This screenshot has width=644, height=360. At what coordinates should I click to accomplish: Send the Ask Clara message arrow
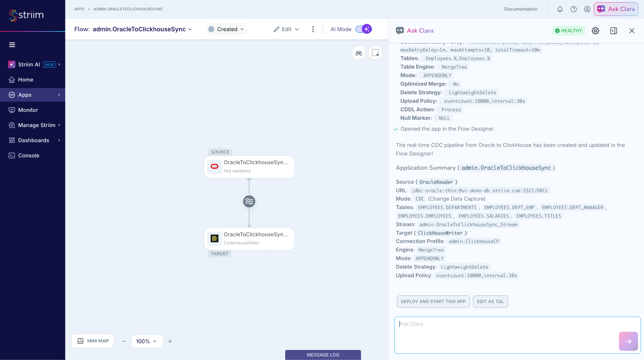point(628,341)
